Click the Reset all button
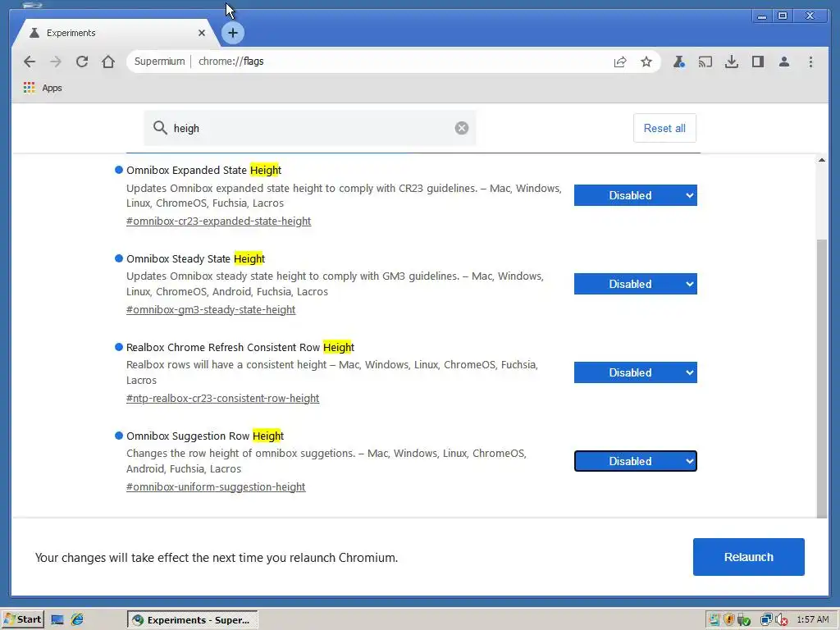The image size is (840, 630). [x=664, y=128]
